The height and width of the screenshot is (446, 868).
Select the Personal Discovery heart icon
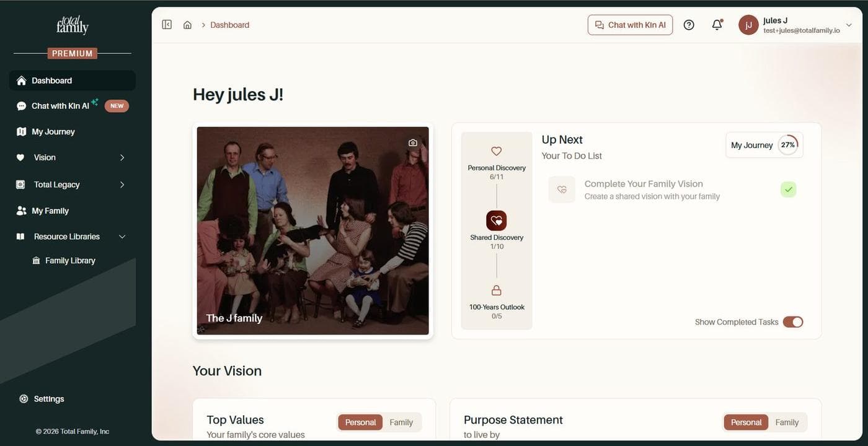496,151
